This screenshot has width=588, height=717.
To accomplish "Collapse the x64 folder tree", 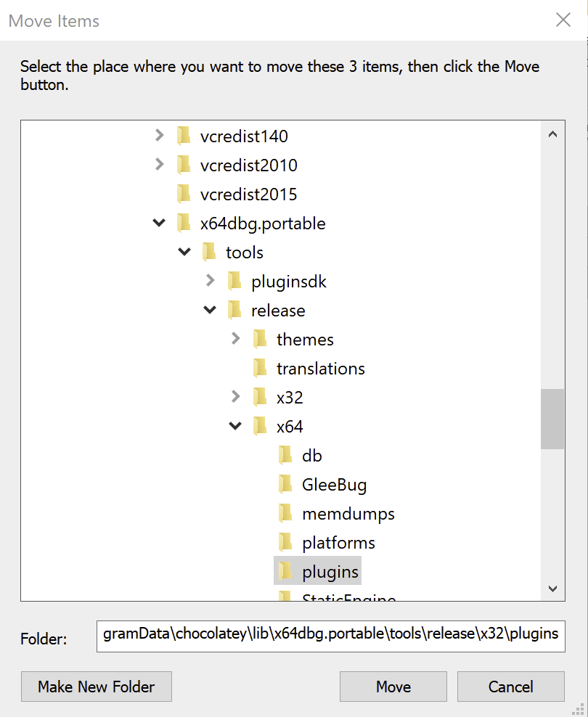I will [x=235, y=426].
